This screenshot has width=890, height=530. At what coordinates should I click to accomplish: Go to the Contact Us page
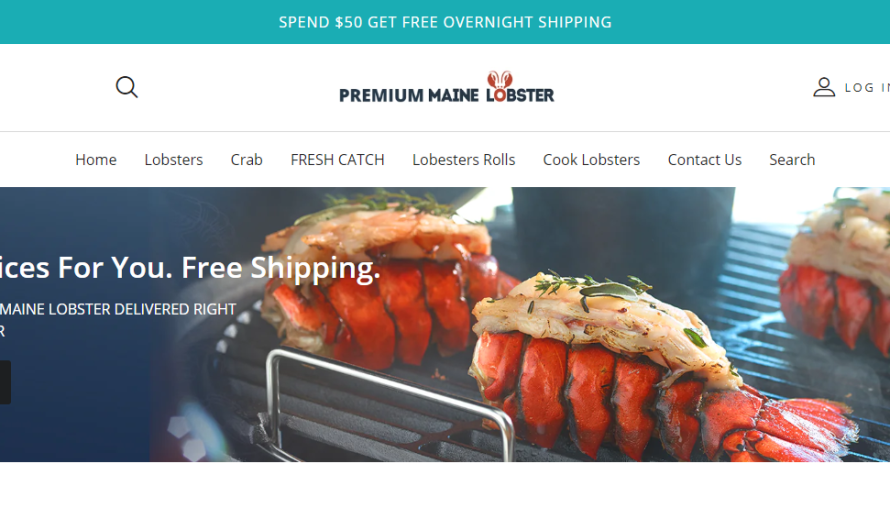(704, 160)
